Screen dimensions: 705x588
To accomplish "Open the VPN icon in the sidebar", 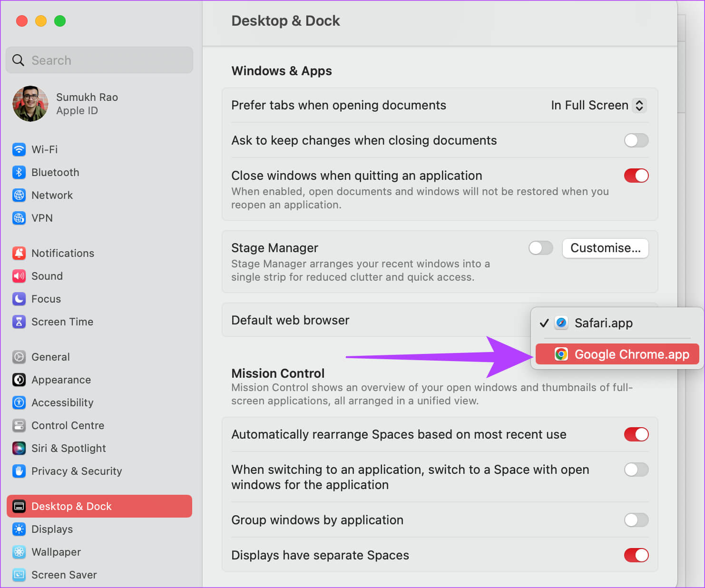I will [19, 218].
